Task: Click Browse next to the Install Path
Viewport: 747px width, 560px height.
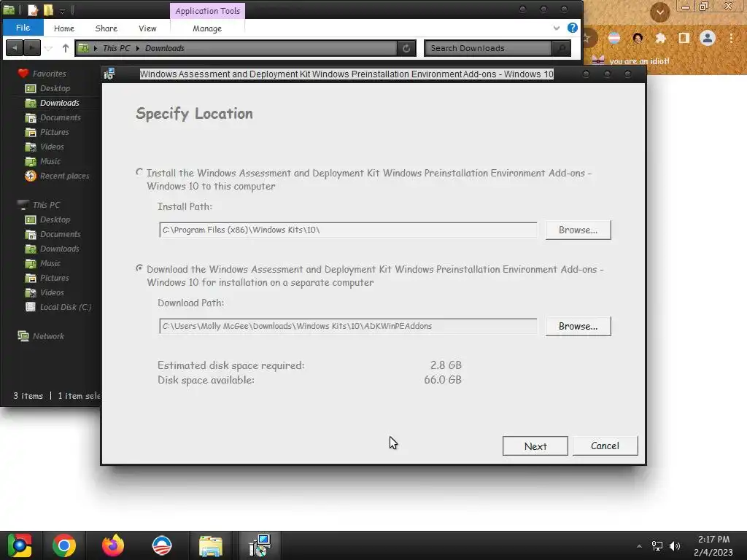Action: pos(578,230)
